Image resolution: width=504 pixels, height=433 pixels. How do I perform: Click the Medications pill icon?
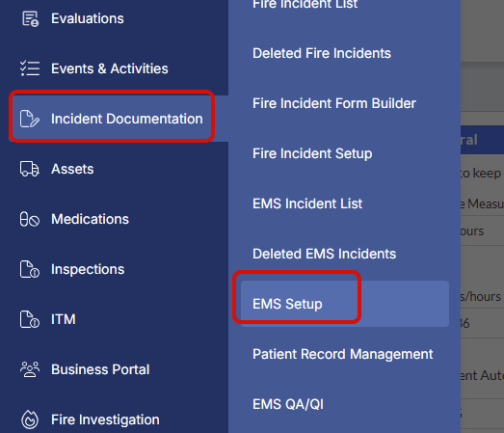30,219
